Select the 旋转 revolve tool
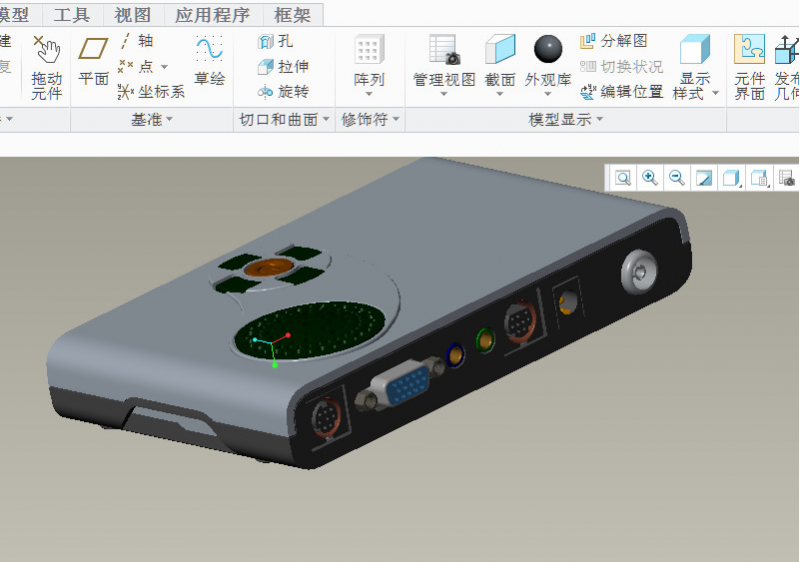The height and width of the screenshot is (562, 800). coord(283,91)
